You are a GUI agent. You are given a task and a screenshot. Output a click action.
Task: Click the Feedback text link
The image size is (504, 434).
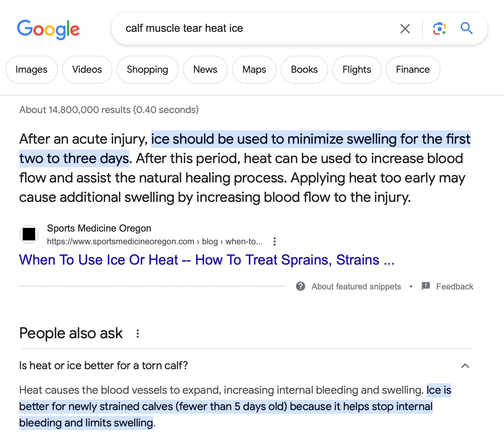point(454,286)
